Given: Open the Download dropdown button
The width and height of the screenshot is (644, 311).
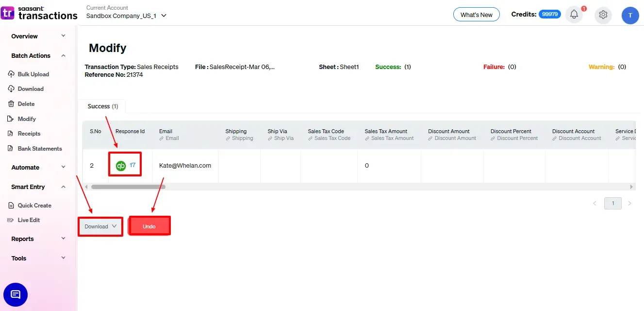Looking at the screenshot, I should (x=100, y=226).
